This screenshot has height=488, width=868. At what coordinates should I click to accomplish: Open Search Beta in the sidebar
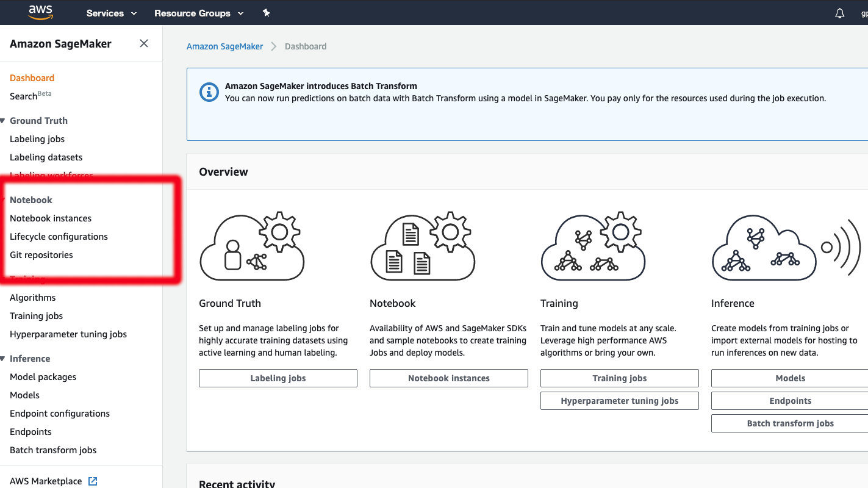pyautogui.click(x=30, y=96)
